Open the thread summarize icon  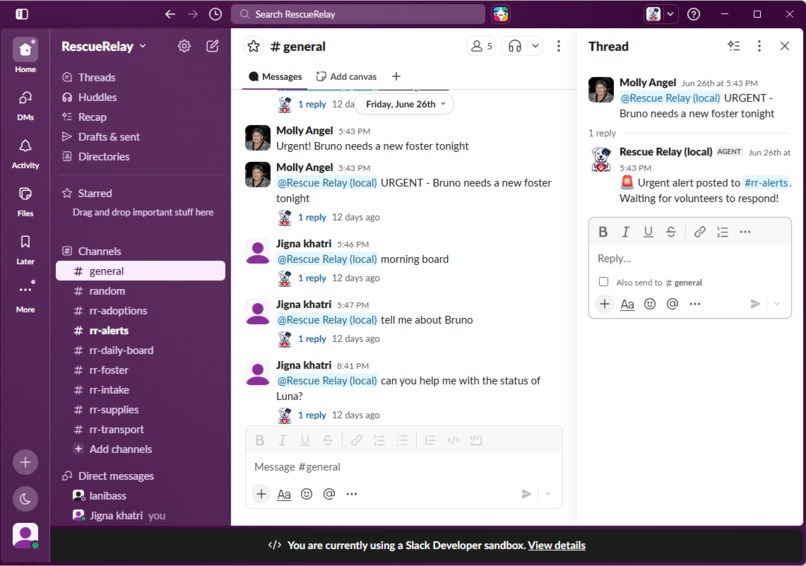point(734,46)
